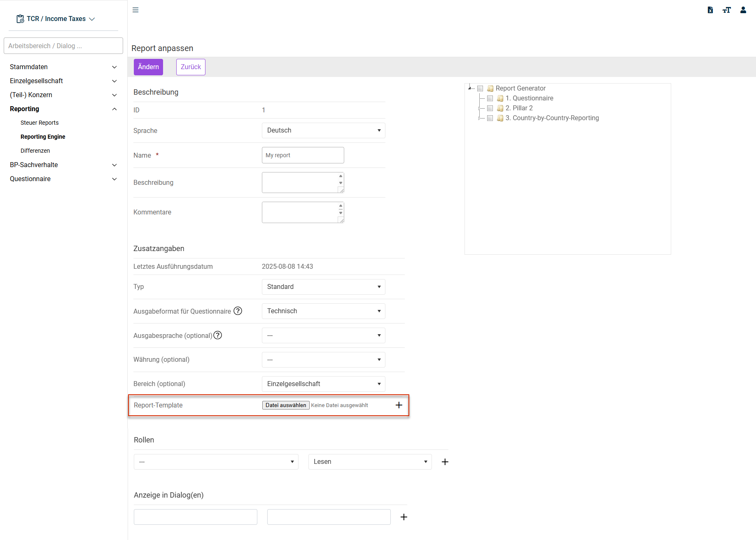
Task: Click the Zurück button
Action: 191,67
